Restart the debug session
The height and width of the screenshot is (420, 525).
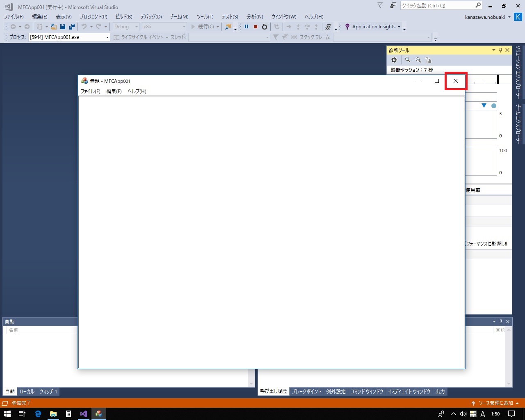265,27
